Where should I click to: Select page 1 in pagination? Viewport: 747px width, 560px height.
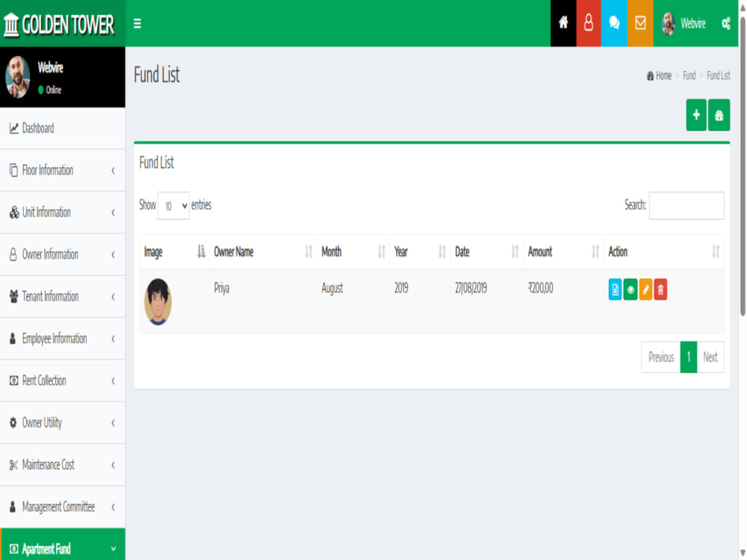(x=689, y=357)
